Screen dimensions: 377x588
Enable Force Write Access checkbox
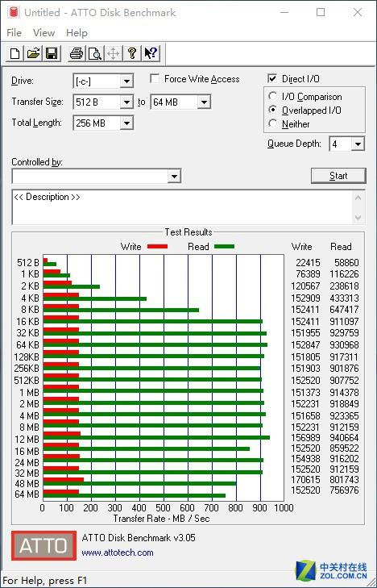[154, 79]
